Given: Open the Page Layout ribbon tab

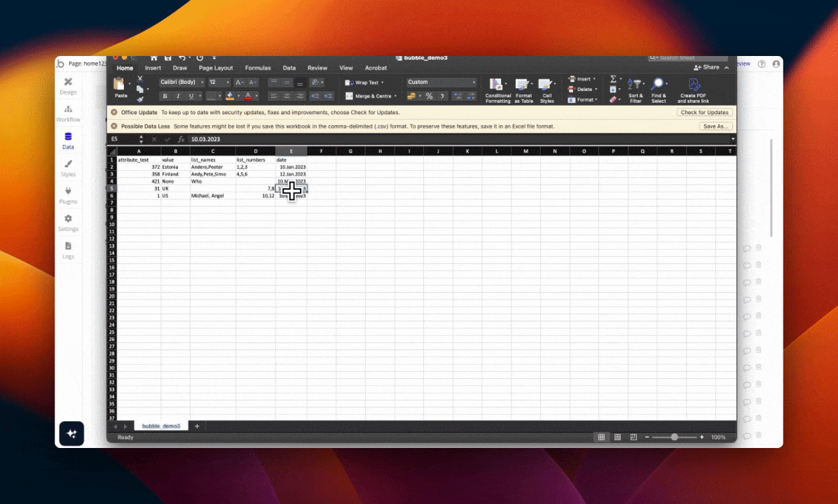Looking at the screenshot, I should (x=216, y=68).
